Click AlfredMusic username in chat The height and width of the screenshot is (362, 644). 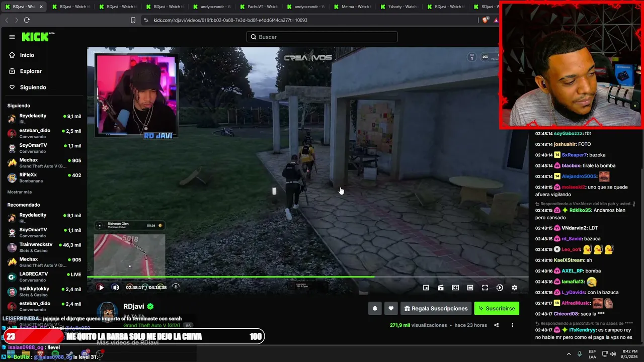576,303
